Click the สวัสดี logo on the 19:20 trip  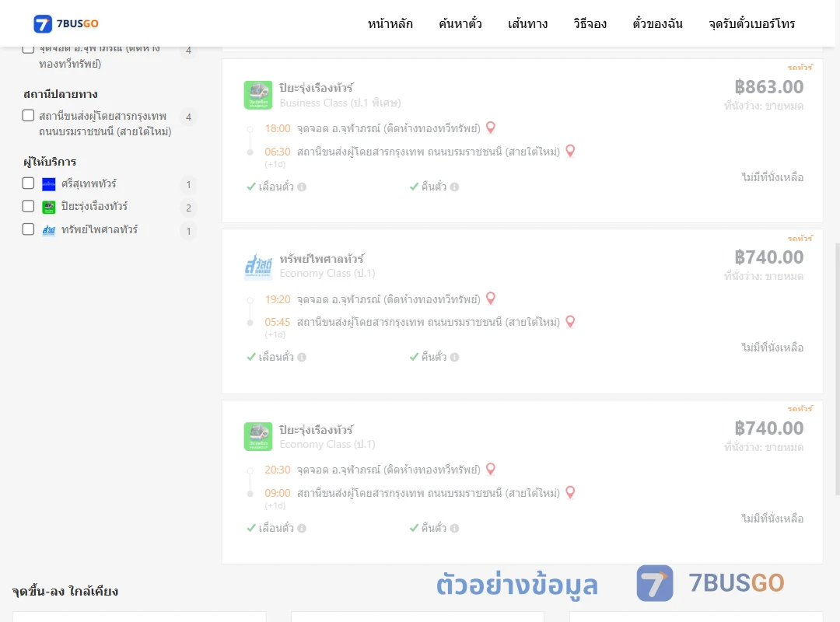[x=258, y=266]
